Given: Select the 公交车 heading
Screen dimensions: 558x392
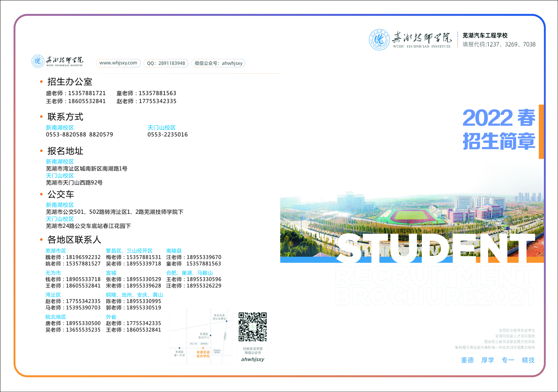Looking at the screenshot, I should [x=61, y=195].
